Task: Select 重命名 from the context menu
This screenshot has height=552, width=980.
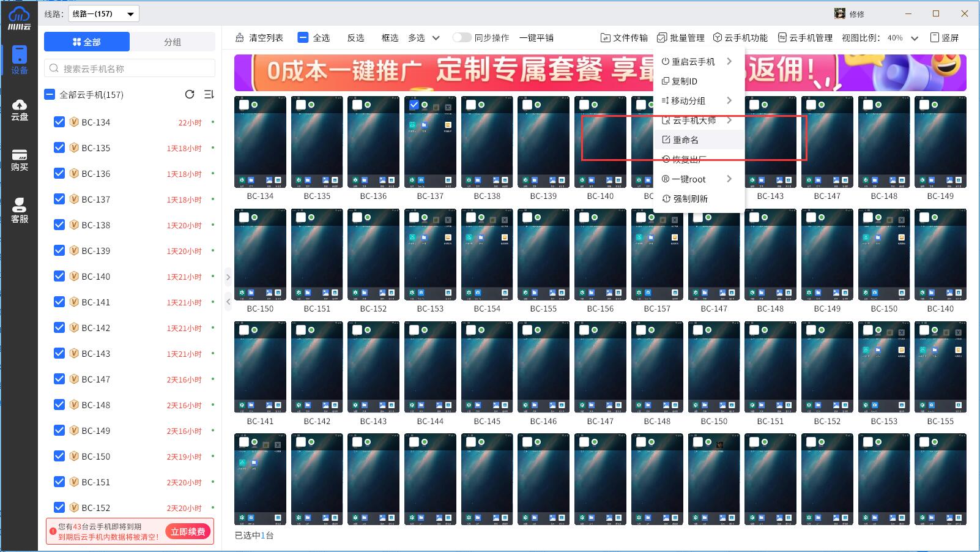Action: pos(686,140)
